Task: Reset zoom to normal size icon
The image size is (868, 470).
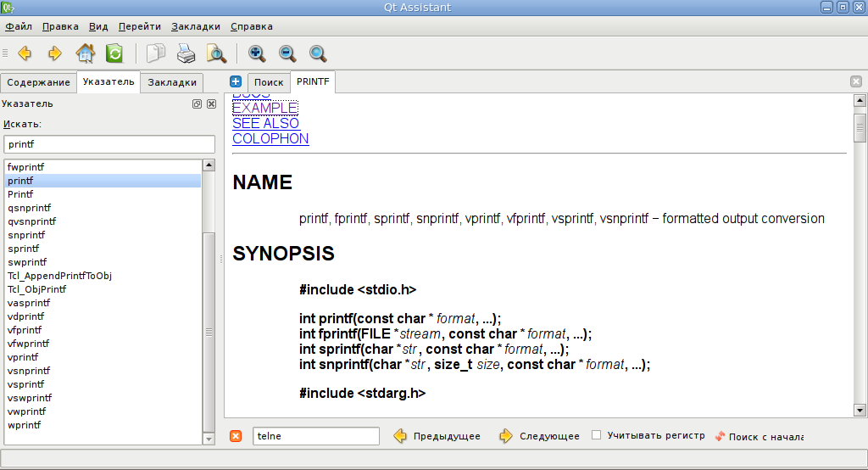Action: point(318,53)
